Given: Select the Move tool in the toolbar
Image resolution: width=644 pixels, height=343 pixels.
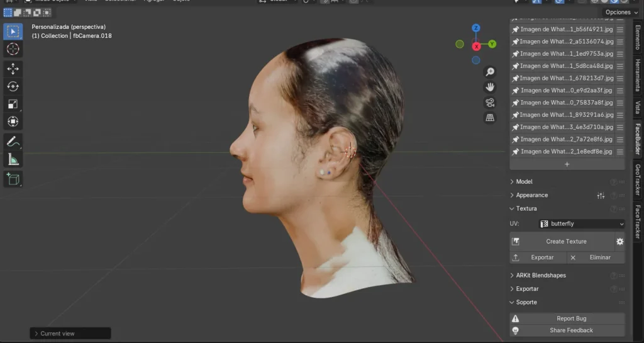Looking at the screenshot, I should point(13,69).
